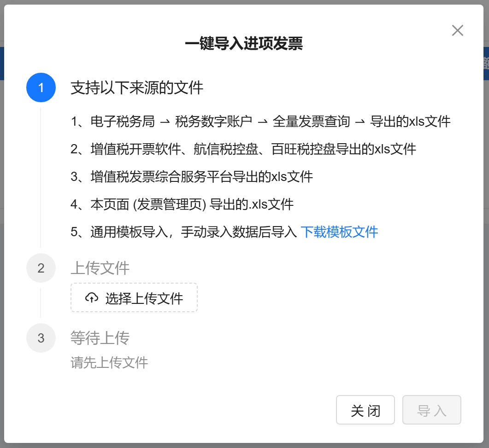The width and height of the screenshot is (489, 448).
Task: Click the 增值税发票综合服务平台 source line
Action: (x=192, y=177)
